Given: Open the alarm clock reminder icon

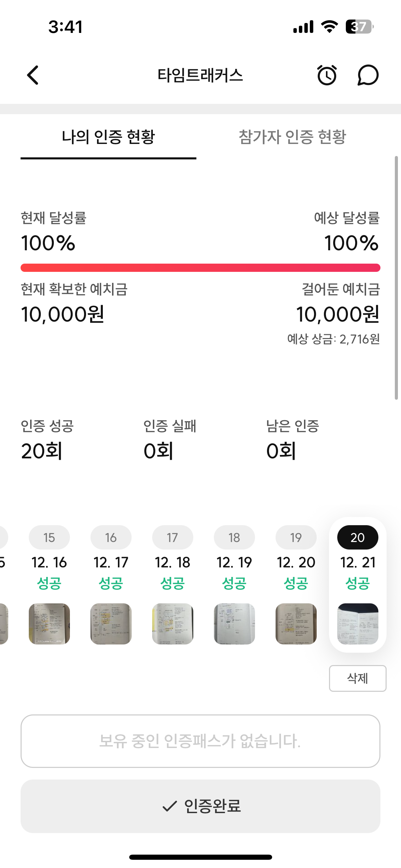Looking at the screenshot, I should coord(327,75).
